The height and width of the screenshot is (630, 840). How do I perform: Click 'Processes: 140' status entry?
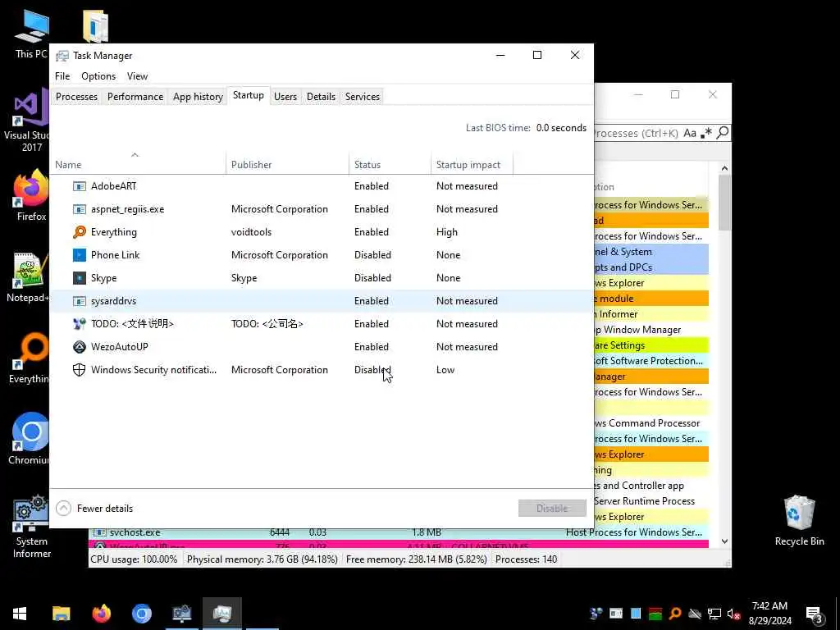click(x=526, y=559)
